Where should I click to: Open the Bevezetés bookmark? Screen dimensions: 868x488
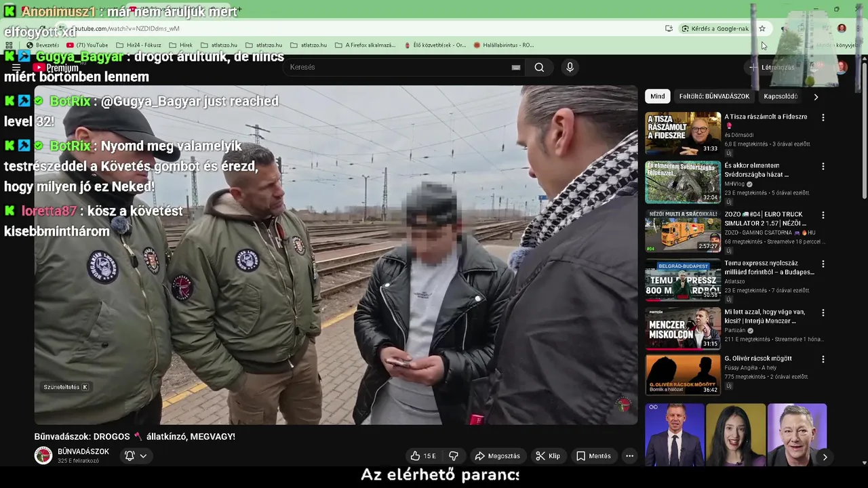43,45
